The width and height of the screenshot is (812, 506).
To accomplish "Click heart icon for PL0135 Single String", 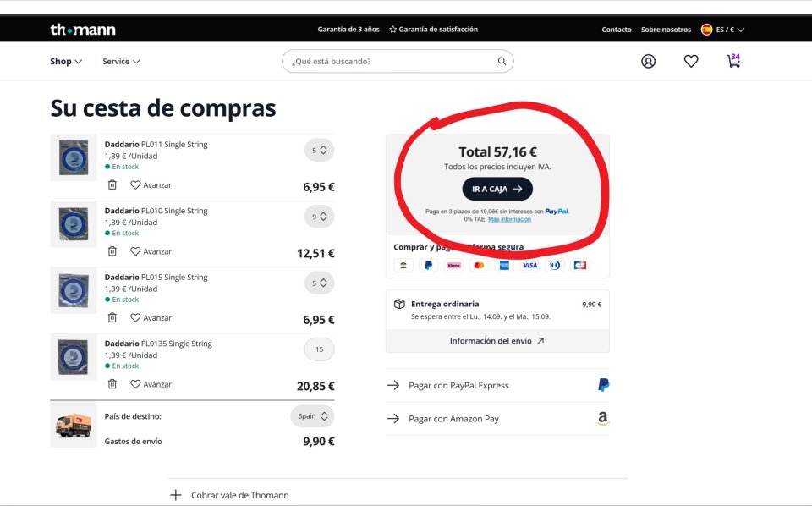I will point(135,384).
